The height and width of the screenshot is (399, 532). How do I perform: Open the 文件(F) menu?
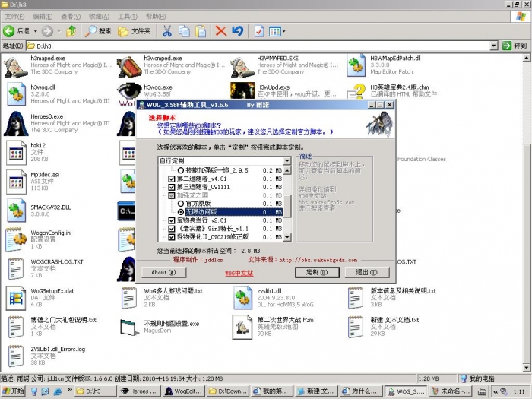14,16
